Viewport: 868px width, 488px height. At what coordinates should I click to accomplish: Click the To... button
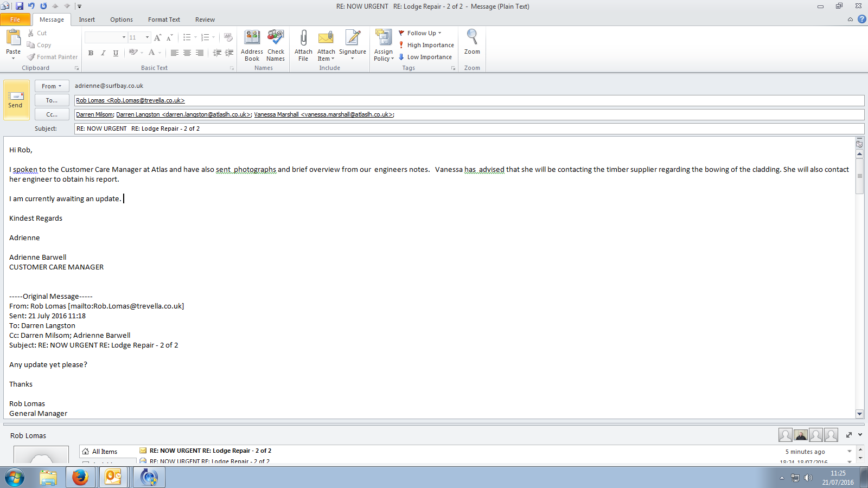[x=52, y=100]
